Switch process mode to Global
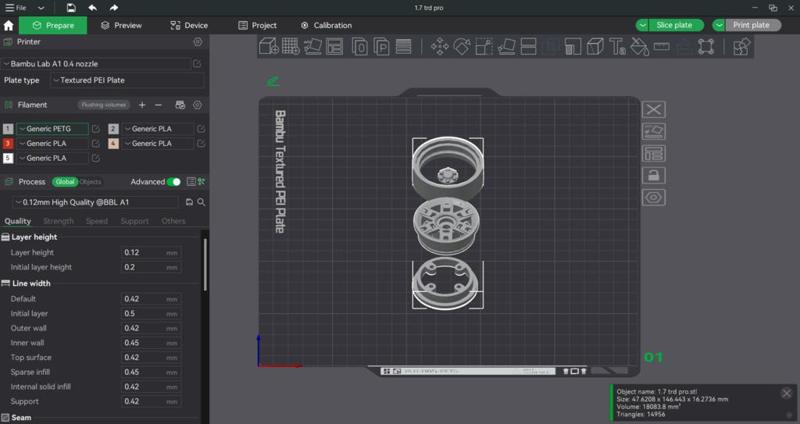Screen dimensions: 800x424 pyautogui.click(x=65, y=182)
